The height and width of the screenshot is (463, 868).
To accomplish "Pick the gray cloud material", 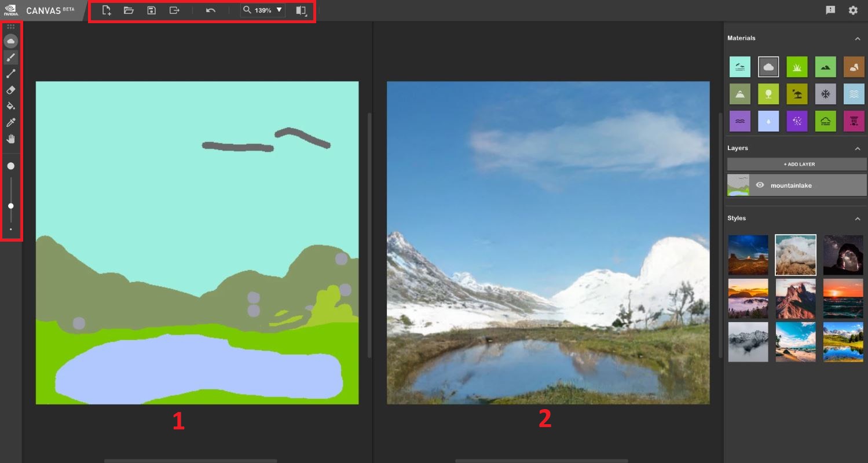I will (x=768, y=67).
